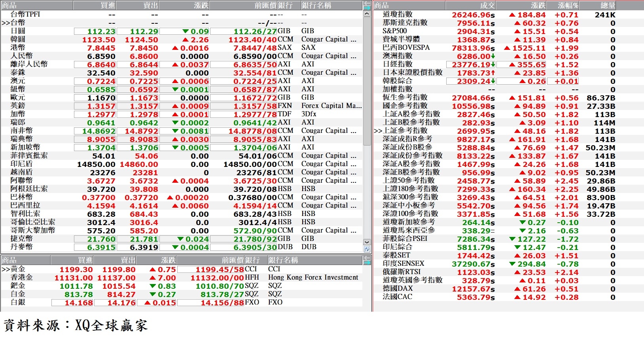The width and height of the screenshot is (644, 337).
Task: Sort forex table by 賣出 column header
Action: (137, 6)
